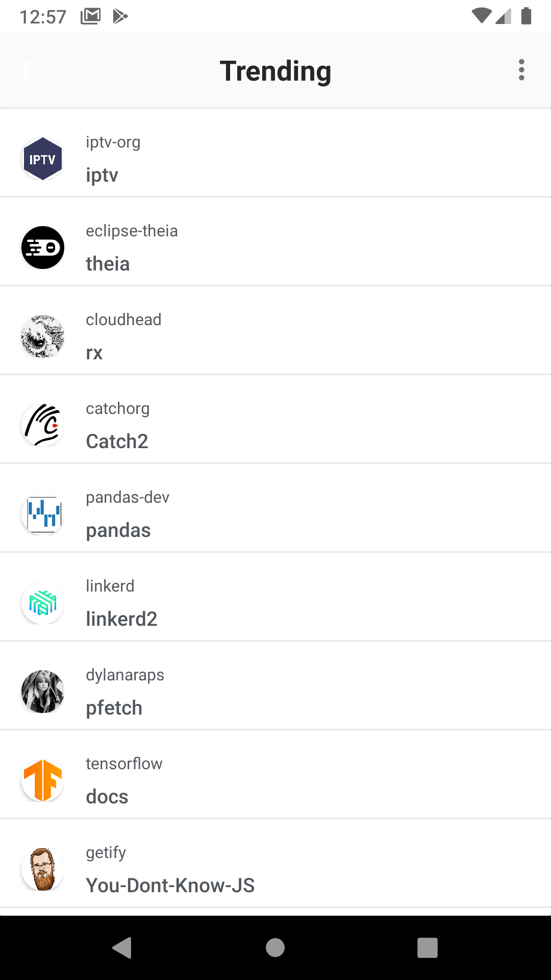Screen dimensions: 551x980
Task: Select the linkerd hexagon logo
Action: [x=42, y=602]
